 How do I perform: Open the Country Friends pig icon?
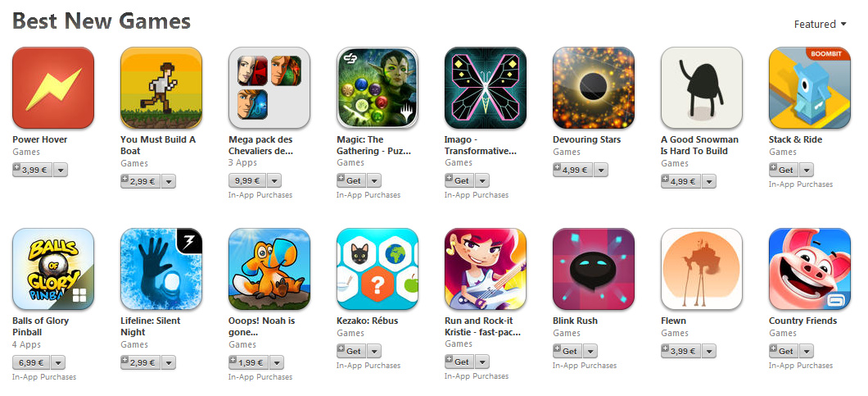[x=809, y=269]
